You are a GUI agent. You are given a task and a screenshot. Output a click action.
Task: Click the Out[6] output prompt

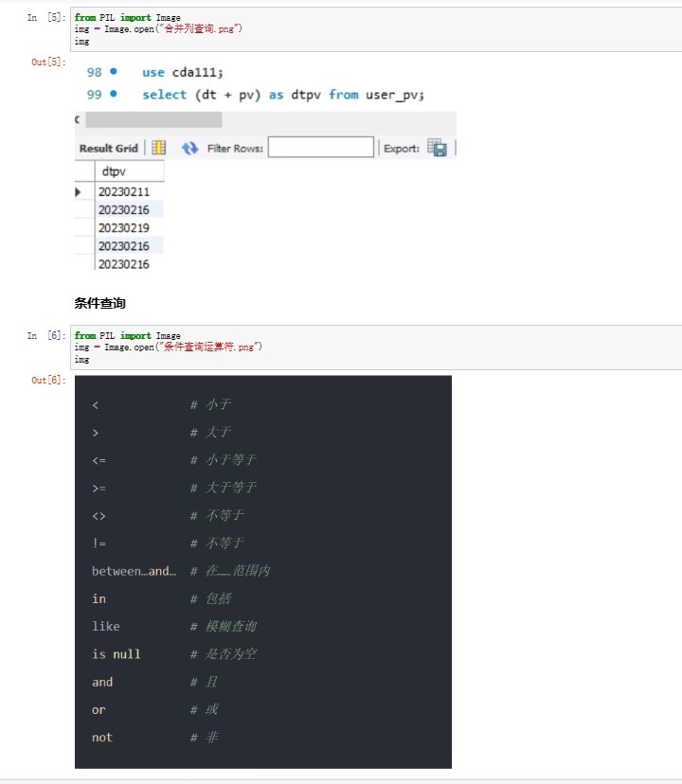pyautogui.click(x=48, y=380)
